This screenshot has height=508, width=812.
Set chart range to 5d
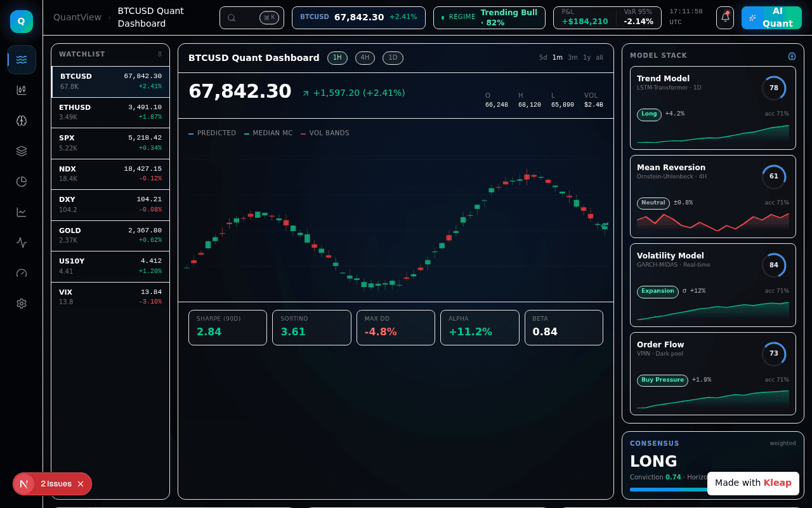point(543,58)
